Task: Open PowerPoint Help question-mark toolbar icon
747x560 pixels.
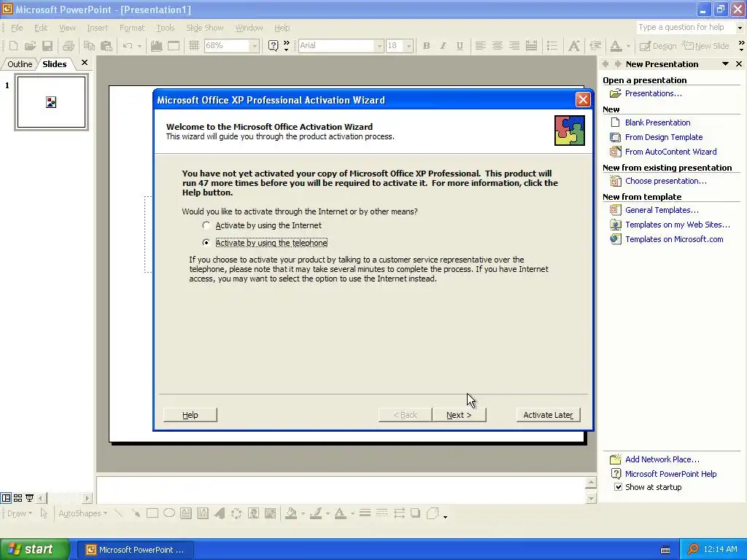Action: 273,46
